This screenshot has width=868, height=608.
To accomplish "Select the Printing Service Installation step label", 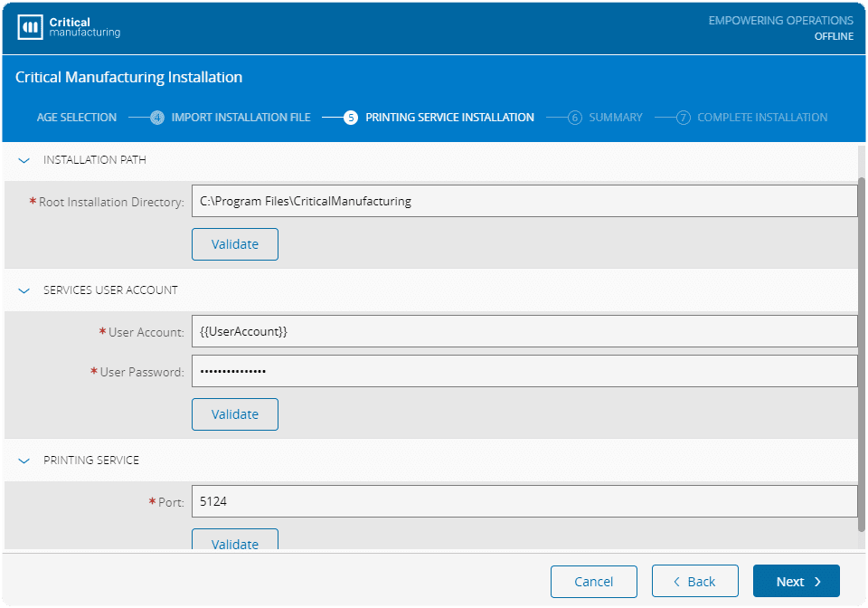I will point(449,118).
